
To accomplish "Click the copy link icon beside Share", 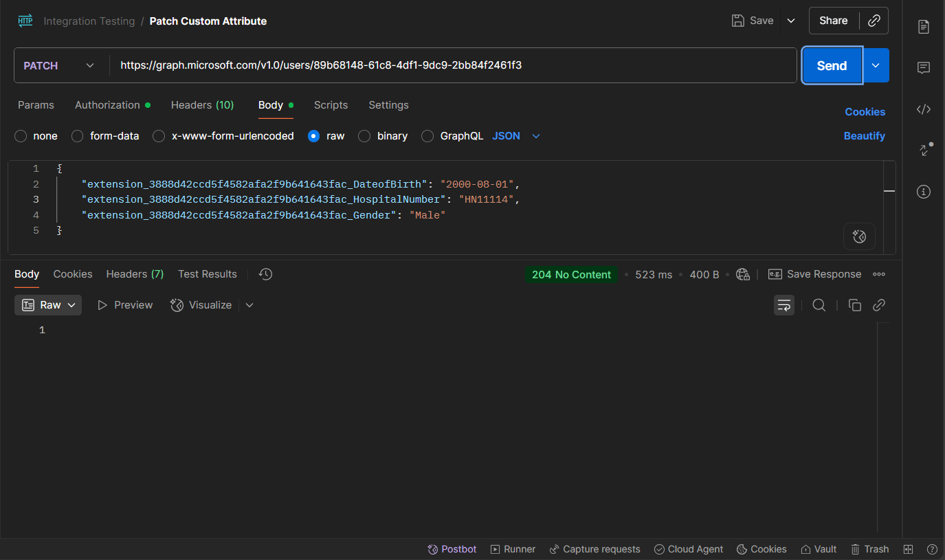I will click(874, 21).
